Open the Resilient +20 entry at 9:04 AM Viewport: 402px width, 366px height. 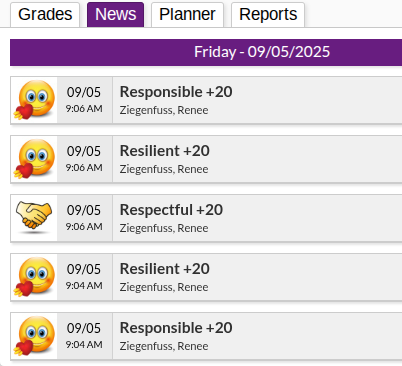[x=206, y=277]
